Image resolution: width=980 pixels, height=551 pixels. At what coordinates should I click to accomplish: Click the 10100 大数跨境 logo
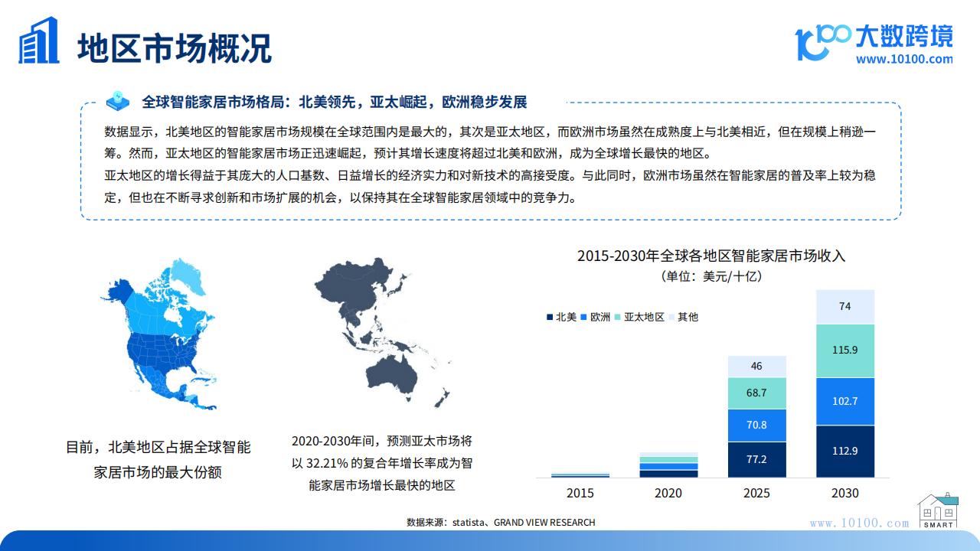(874, 38)
